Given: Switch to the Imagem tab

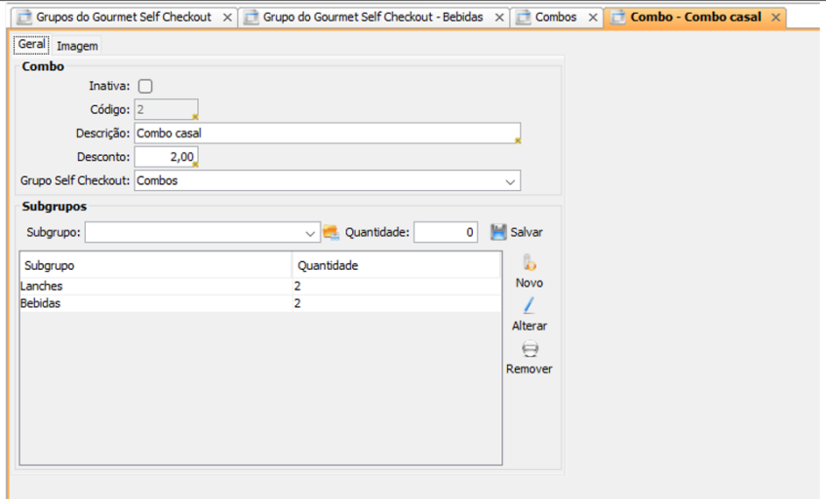Looking at the screenshot, I should coord(77,47).
